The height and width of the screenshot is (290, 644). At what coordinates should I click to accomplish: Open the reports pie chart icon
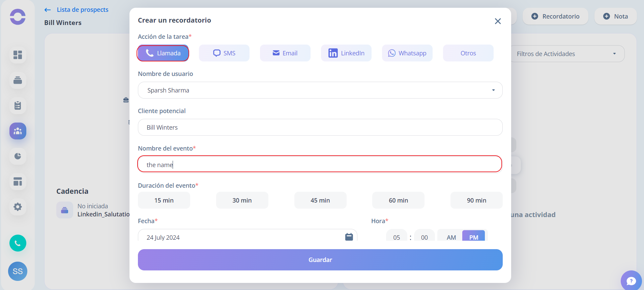click(18, 156)
